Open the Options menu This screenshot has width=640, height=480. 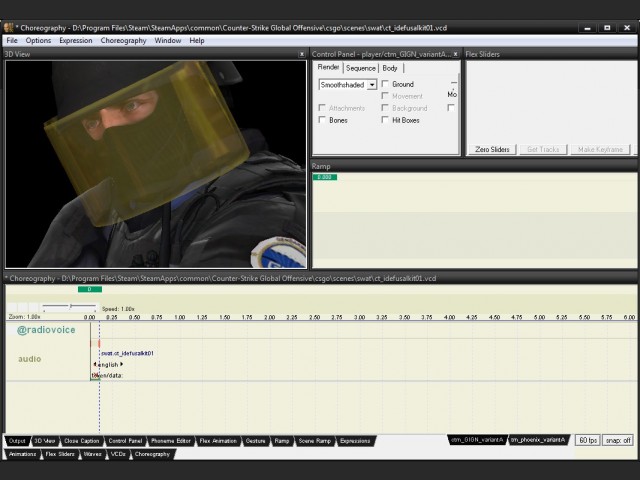click(x=38, y=40)
